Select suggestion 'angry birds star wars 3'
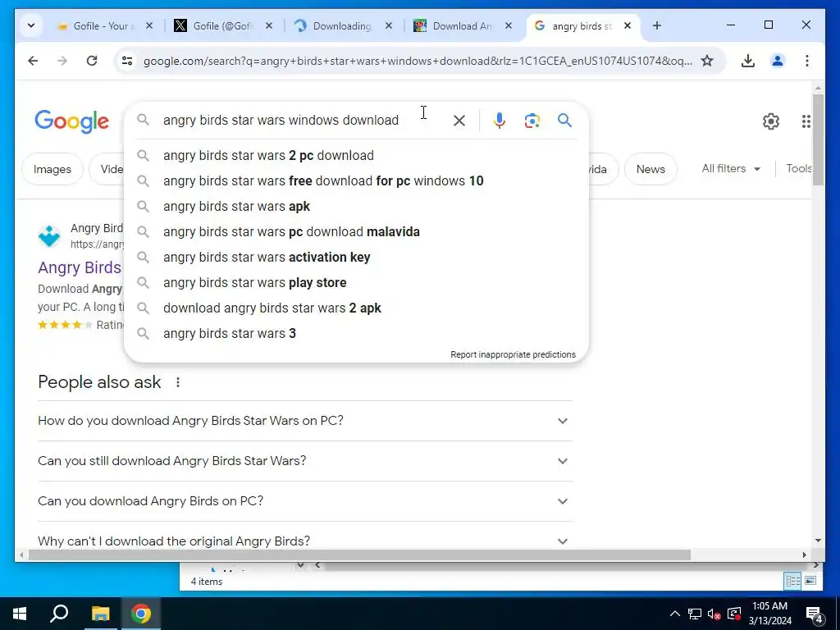840x630 pixels. click(356, 334)
